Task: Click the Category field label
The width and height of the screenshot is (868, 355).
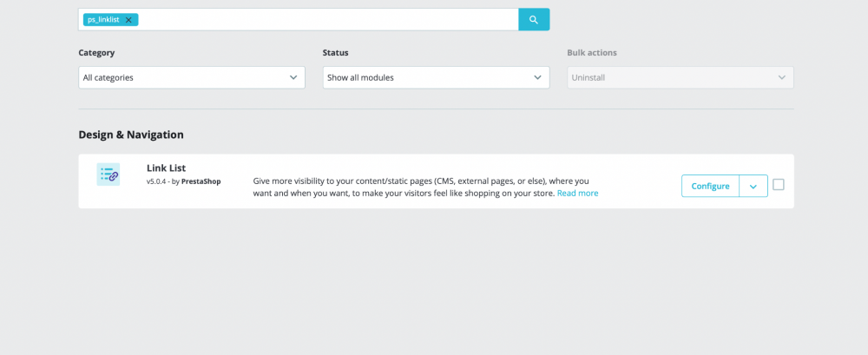Action: (x=96, y=53)
